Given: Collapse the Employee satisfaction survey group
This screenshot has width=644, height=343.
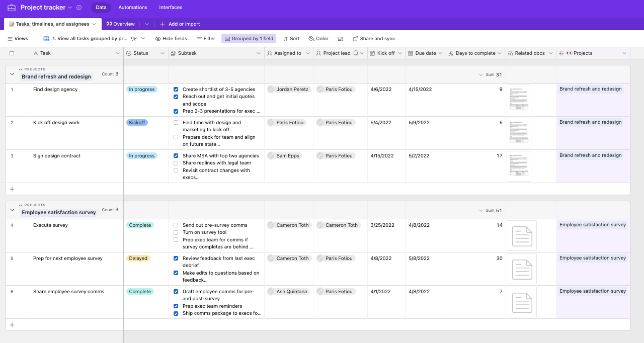Looking at the screenshot, I should [x=12, y=210].
